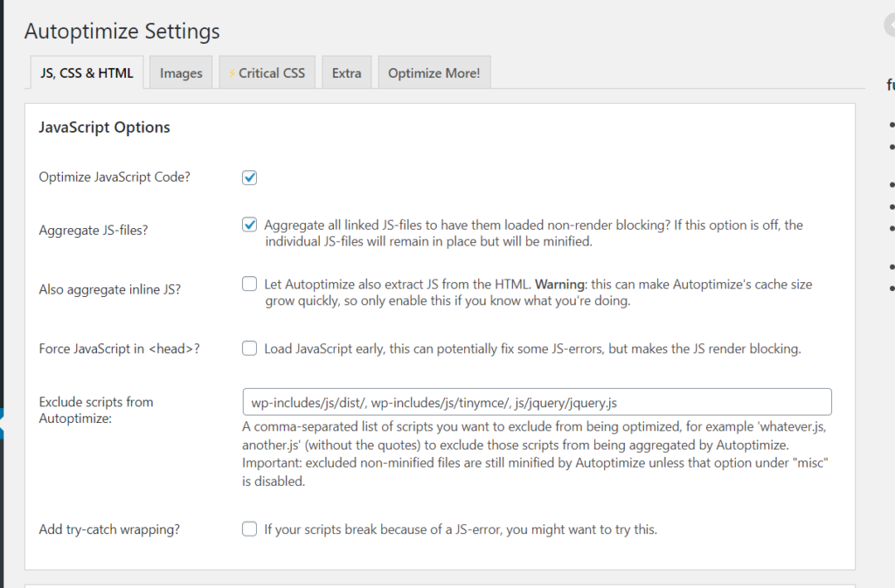
Task: Click the "Let Autoptimize also extract JS" description
Action: click(531, 292)
